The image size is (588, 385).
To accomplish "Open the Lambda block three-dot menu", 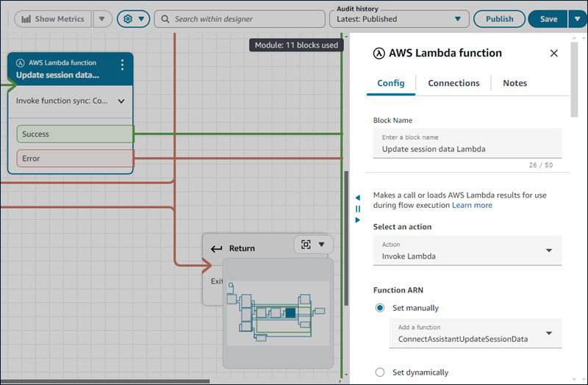I will click(x=122, y=65).
